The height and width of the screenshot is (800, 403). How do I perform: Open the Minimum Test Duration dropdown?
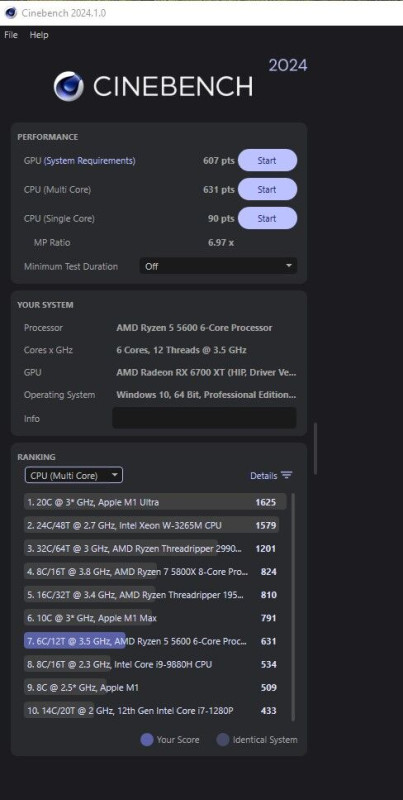tap(218, 266)
